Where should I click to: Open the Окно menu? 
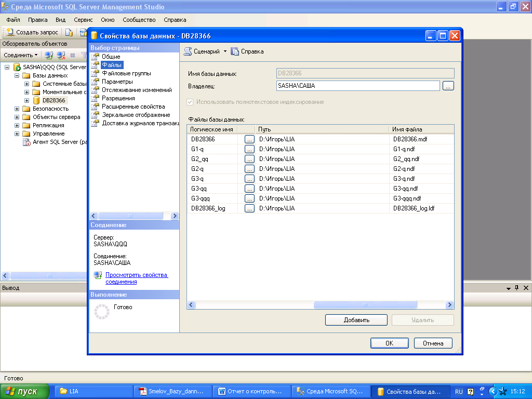[x=108, y=20]
